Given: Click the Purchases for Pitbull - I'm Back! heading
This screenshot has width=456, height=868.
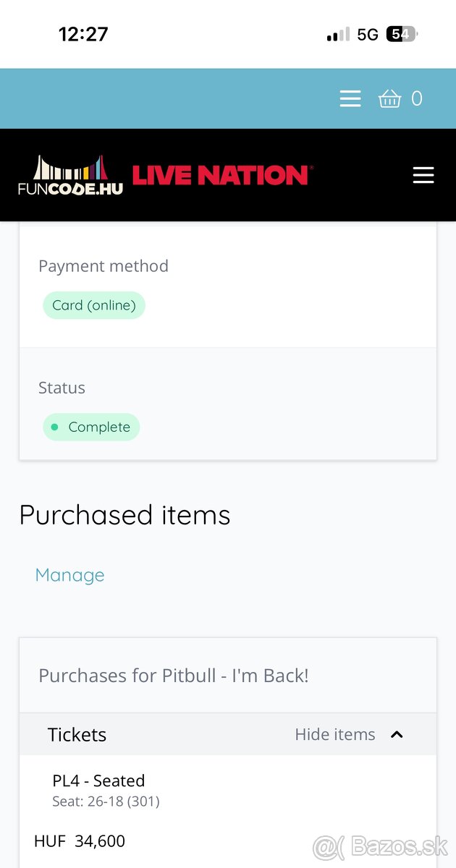Looking at the screenshot, I should point(174,676).
